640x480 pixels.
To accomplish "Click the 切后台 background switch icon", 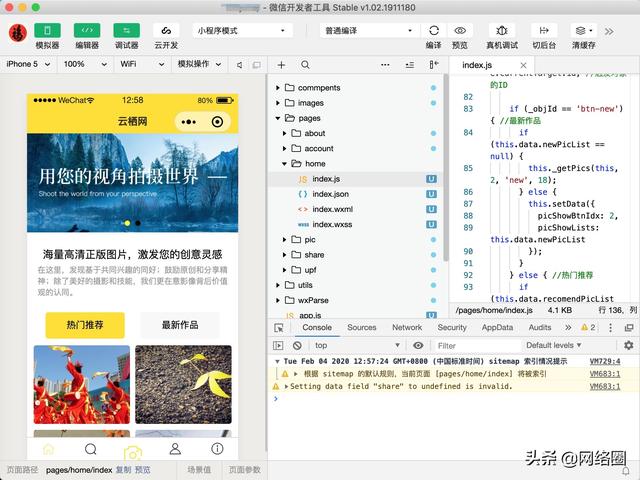I will (x=544, y=31).
